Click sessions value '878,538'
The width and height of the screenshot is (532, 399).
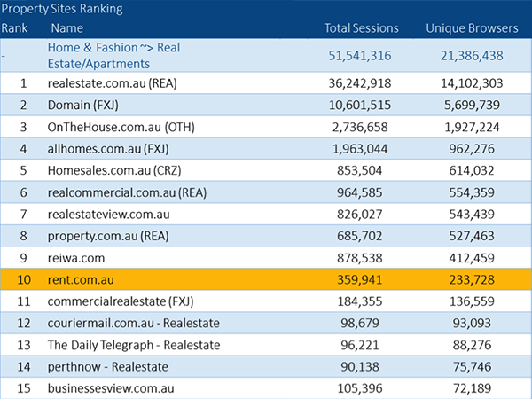pyautogui.click(x=360, y=258)
